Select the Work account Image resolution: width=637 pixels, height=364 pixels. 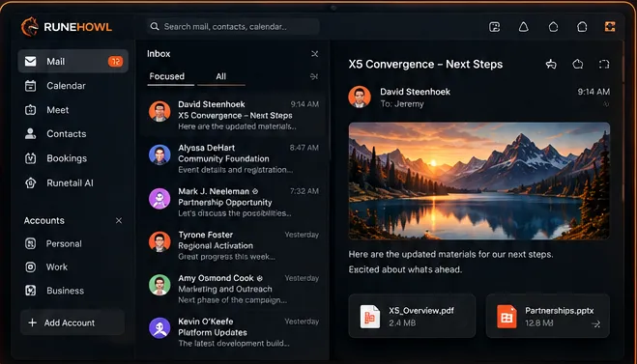click(57, 267)
